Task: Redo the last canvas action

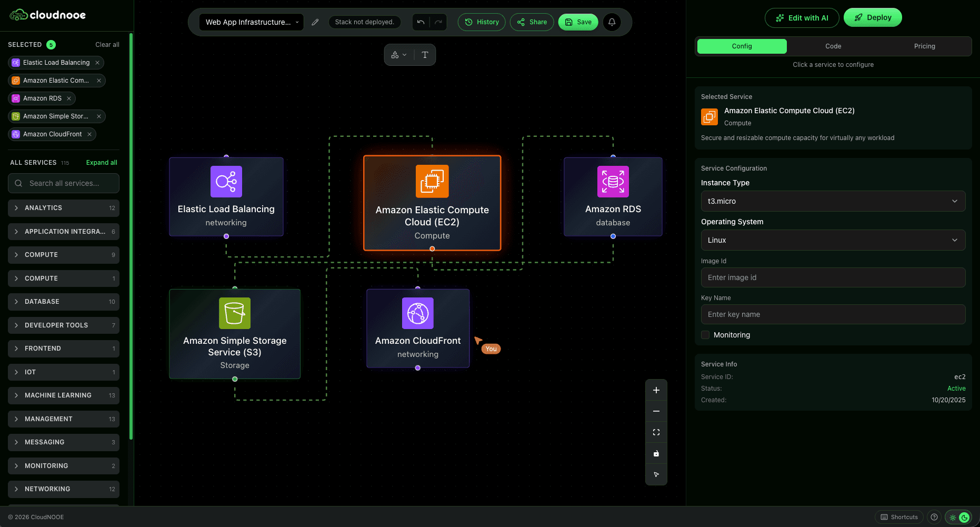Action: click(x=438, y=22)
